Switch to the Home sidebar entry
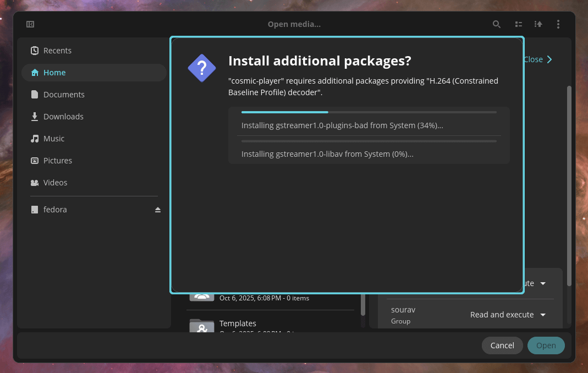The height and width of the screenshot is (373, 588). pyautogui.click(x=54, y=72)
